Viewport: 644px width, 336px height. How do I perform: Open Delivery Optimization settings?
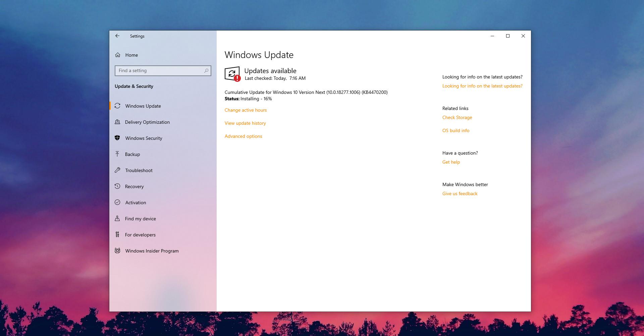click(163, 122)
